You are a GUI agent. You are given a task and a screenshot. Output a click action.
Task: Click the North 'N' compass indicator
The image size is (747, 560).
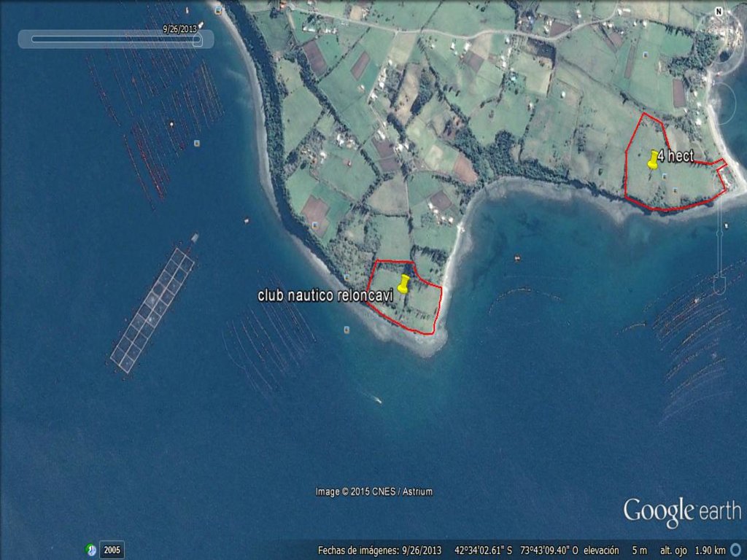coord(719,12)
